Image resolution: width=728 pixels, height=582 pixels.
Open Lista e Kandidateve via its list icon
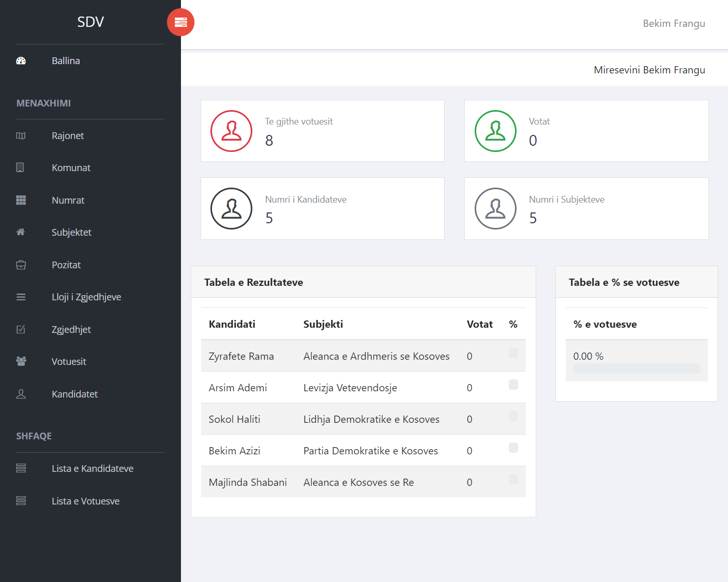pyautogui.click(x=21, y=468)
